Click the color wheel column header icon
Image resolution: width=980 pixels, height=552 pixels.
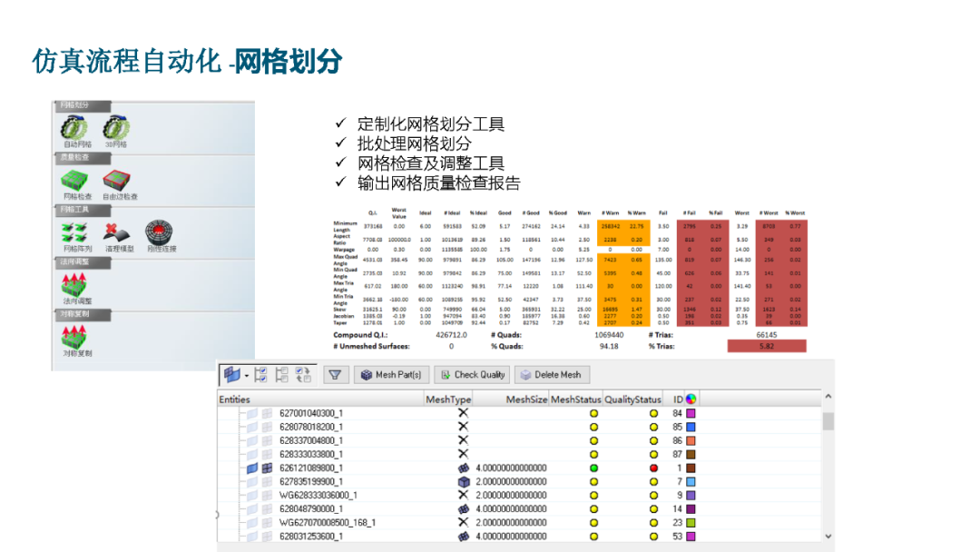coord(691,399)
